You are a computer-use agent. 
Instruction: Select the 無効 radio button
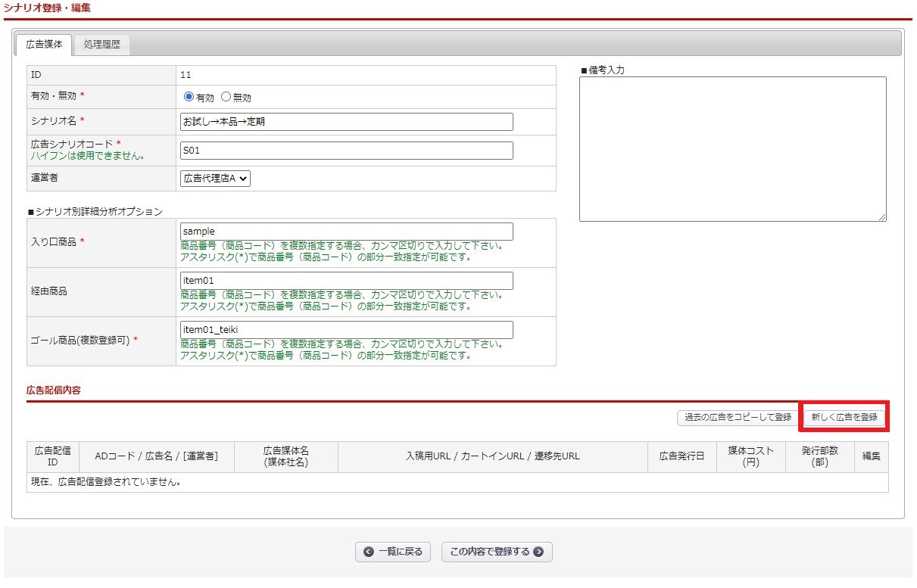pyautogui.click(x=226, y=97)
